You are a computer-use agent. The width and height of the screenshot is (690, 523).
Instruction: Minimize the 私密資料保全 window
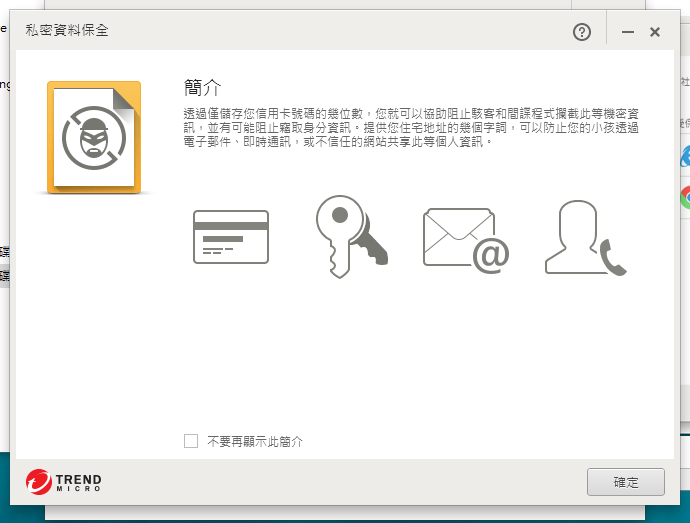628,32
